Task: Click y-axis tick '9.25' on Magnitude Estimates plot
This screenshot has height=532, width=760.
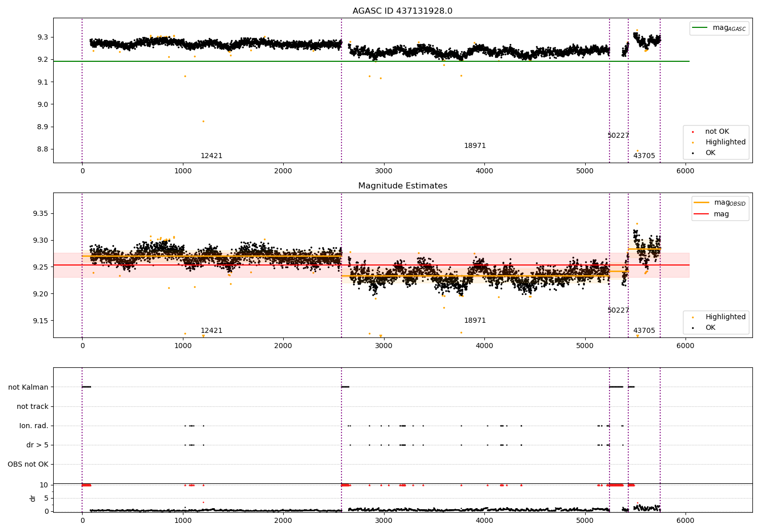Action: point(41,267)
